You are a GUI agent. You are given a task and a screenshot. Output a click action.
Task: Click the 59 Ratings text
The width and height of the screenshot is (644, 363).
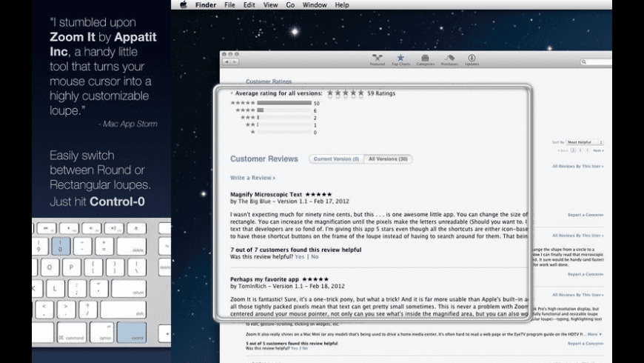pyautogui.click(x=381, y=93)
